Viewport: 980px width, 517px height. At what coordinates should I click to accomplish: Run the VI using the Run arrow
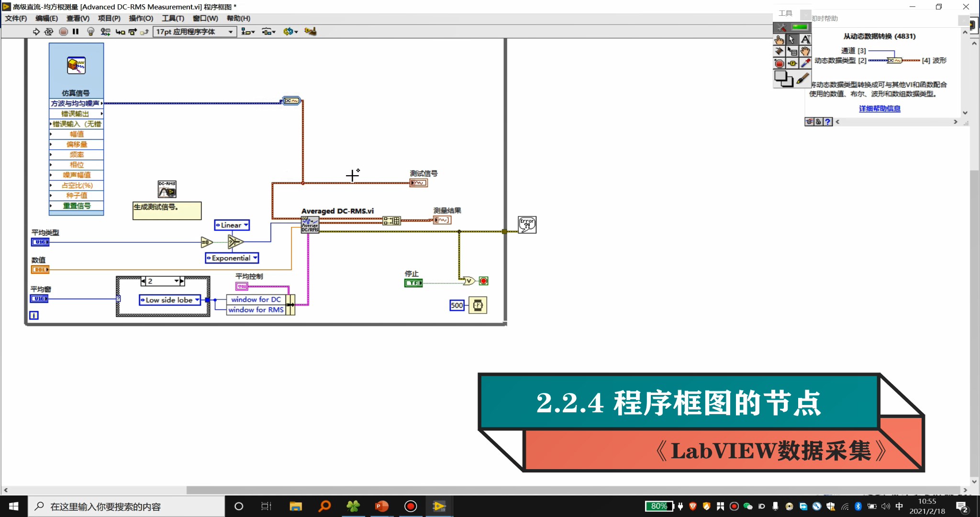pos(37,32)
